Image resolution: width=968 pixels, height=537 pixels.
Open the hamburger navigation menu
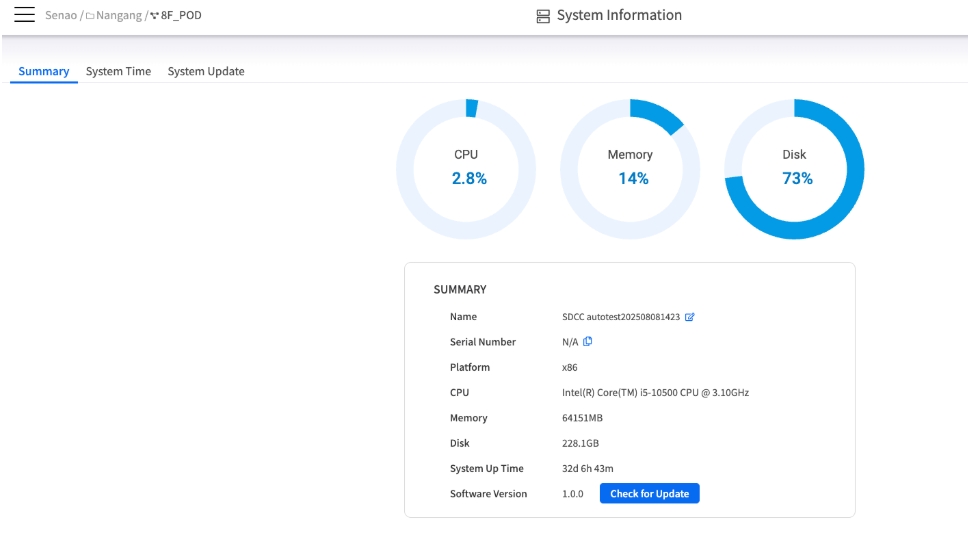coord(24,15)
